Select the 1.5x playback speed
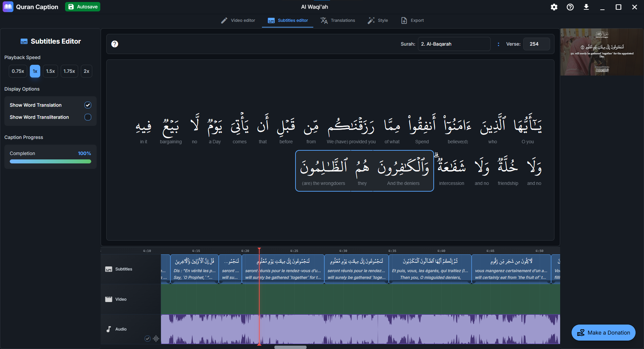 (50, 71)
